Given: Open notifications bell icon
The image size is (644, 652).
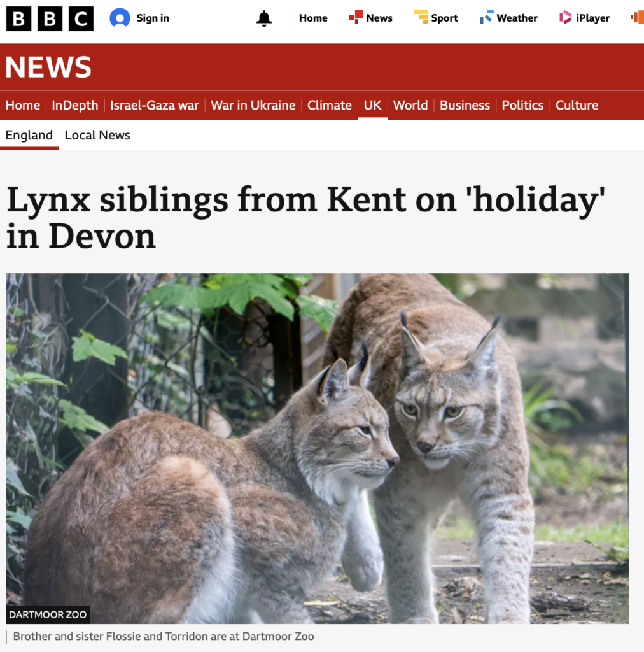Looking at the screenshot, I should pyautogui.click(x=264, y=18).
